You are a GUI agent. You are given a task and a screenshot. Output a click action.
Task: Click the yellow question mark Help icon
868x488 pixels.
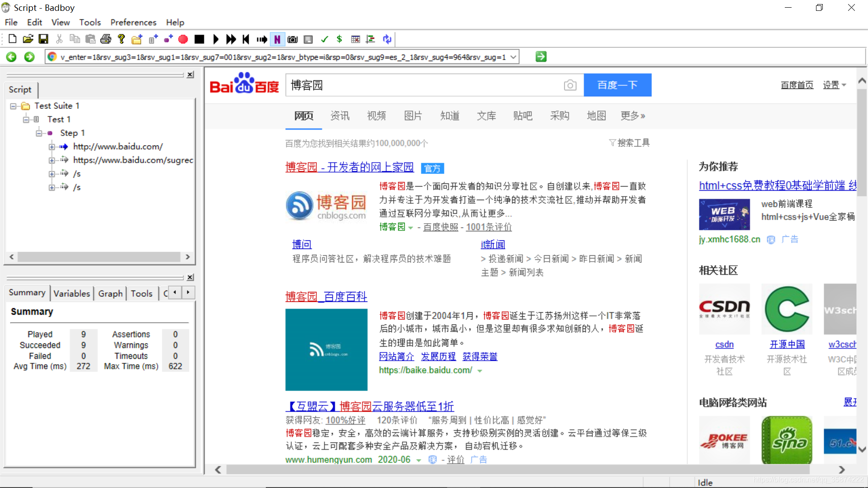click(x=121, y=39)
